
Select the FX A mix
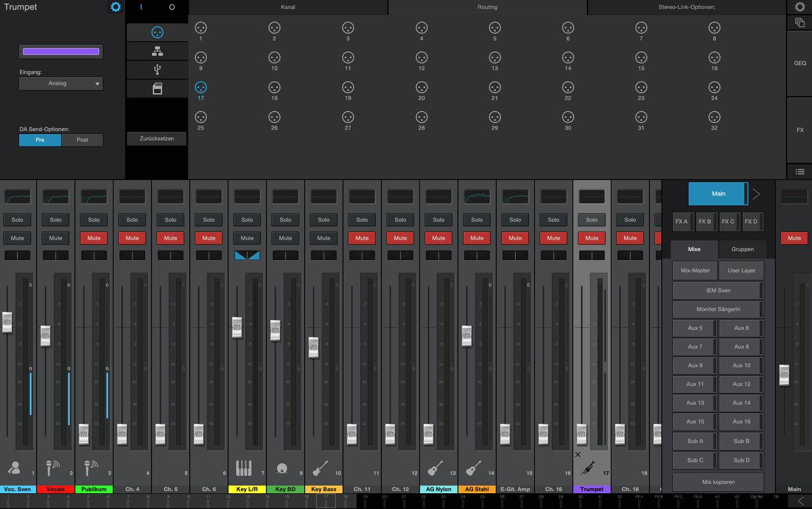click(682, 222)
